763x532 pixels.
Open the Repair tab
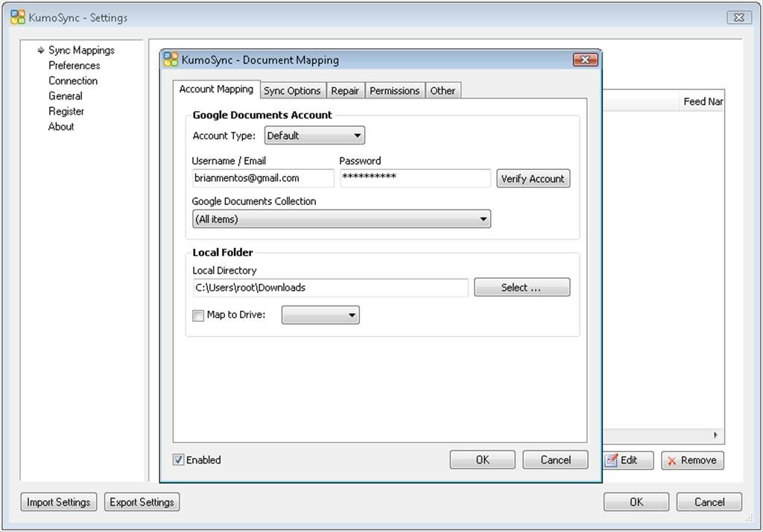point(345,91)
